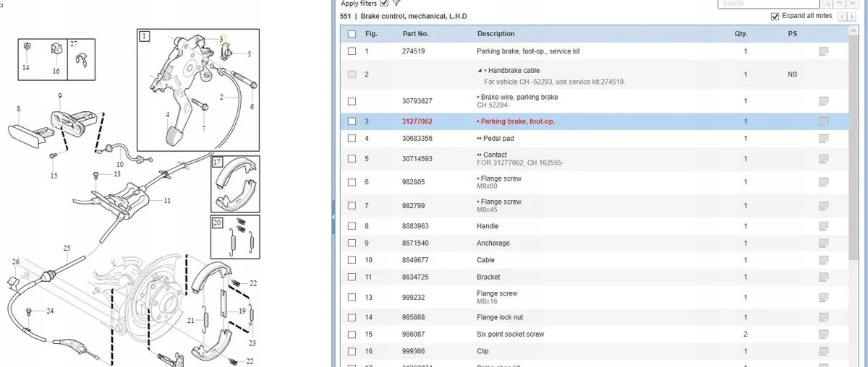Viewport: 868px width, 367px height.
Task: Check the box for Fig. 8 Handle
Action: point(352,226)
